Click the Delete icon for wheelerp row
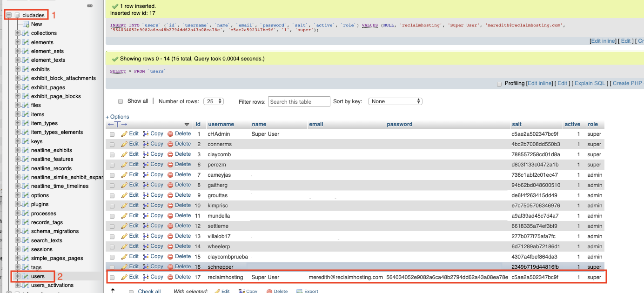Viewport: 644px width, 293px height. point(170,246)
